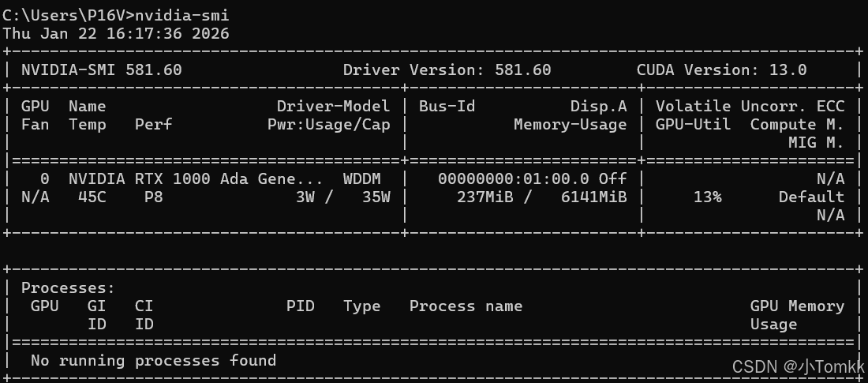Select the Driver Version: 581.60 text
This screenshot has width=868, height=383.
coord(447,69)
